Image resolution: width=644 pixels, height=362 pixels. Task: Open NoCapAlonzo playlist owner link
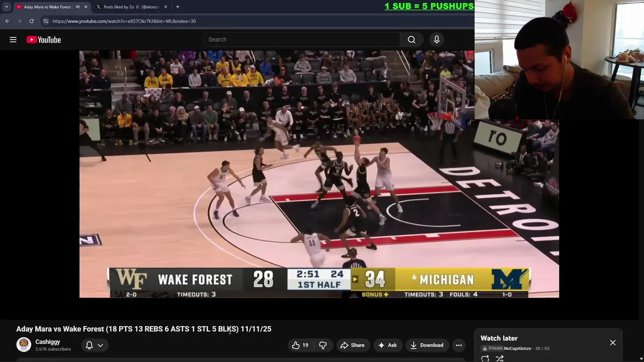pyautogui.click(x=517, y=348)
